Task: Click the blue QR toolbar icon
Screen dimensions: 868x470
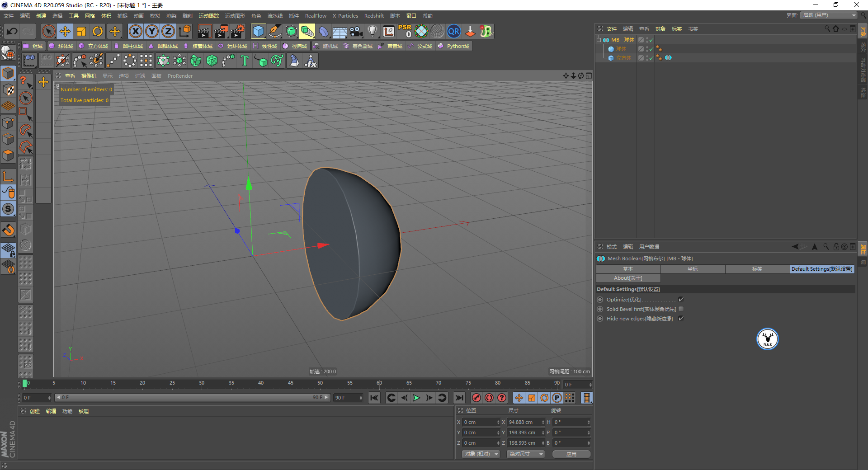Action: [453, 31]
